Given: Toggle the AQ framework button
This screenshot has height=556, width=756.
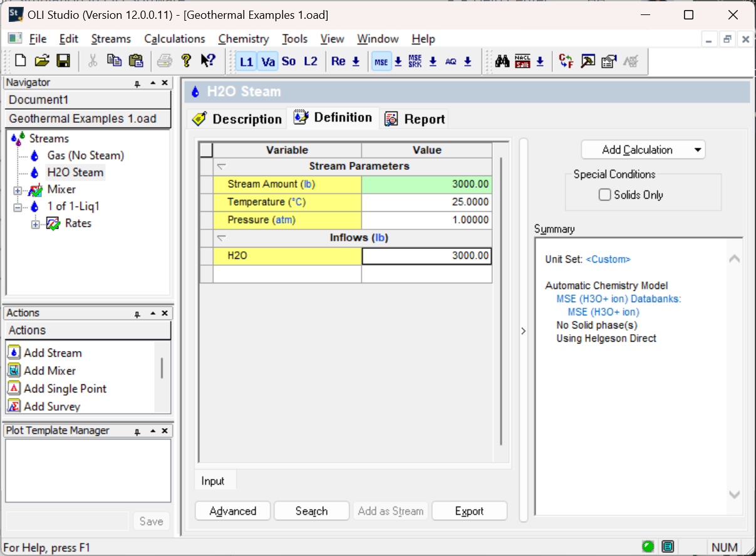Looking at the screenshot, I should (x=451, y=61).
